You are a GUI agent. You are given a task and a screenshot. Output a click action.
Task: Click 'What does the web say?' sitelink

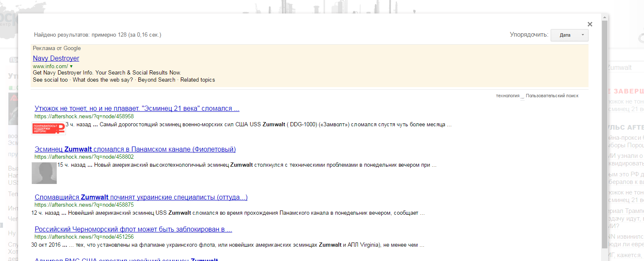tap(103, 80)
